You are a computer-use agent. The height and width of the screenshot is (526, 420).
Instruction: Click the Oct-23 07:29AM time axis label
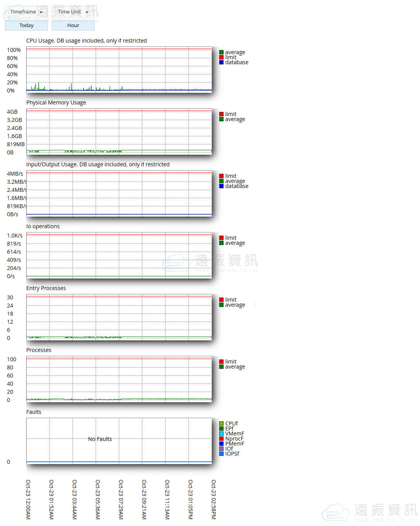click(x=121, y=499)
